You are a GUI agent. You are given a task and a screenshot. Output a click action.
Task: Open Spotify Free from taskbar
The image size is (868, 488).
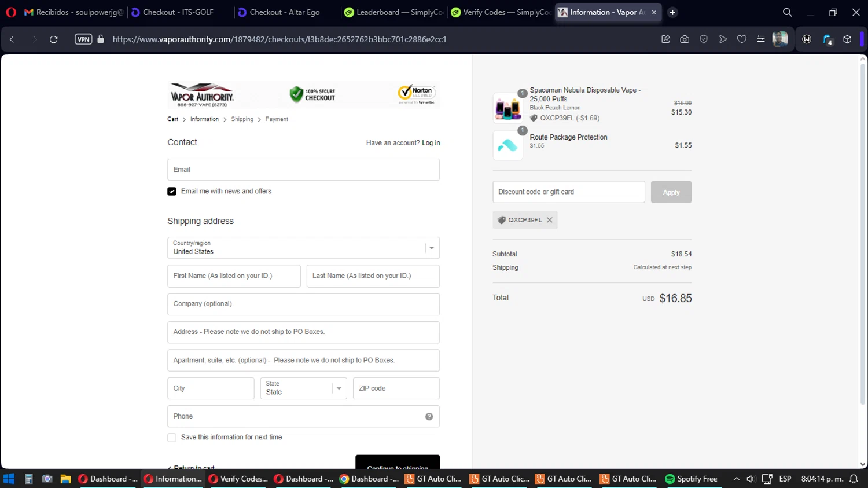point(692,479)
